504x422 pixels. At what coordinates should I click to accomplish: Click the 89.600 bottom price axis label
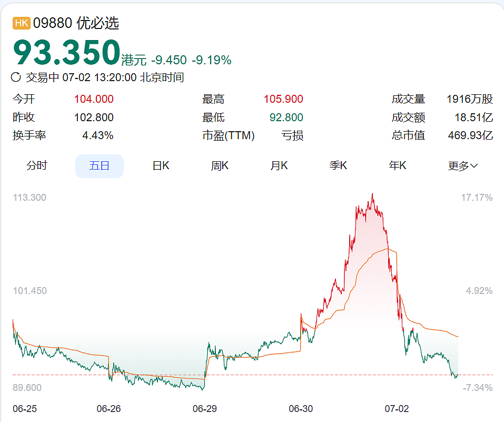27,388
